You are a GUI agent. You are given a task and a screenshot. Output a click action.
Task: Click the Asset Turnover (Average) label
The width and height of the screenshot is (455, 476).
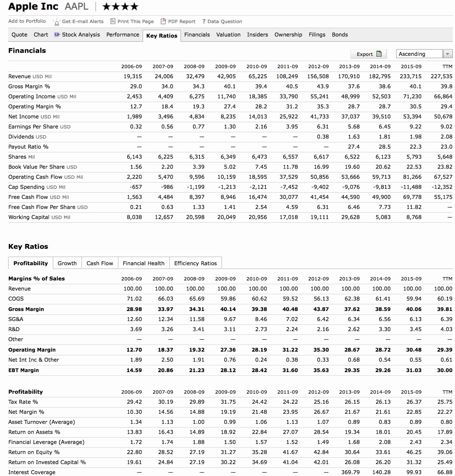click(x=42, y=422)
